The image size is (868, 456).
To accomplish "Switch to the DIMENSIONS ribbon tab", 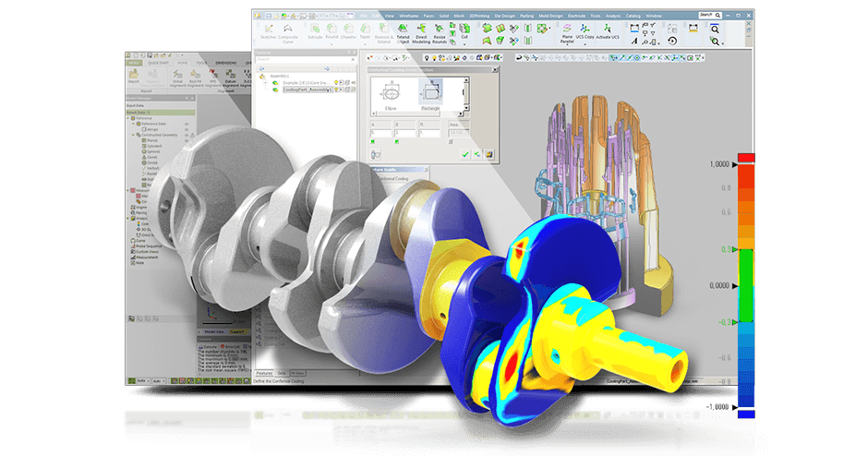I will (x=224, y=61).
